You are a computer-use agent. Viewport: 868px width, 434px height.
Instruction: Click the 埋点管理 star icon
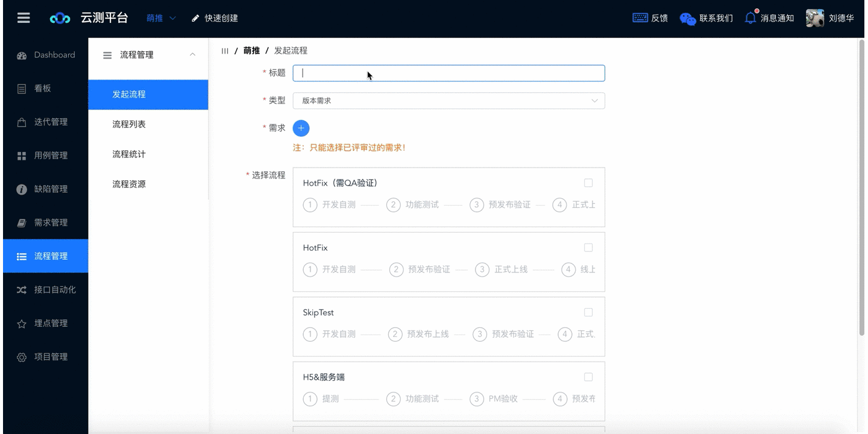[22, 324]
